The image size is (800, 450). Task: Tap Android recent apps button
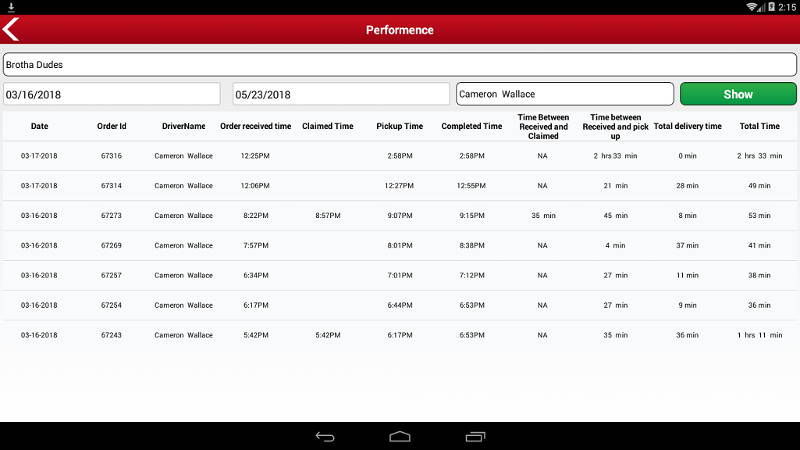point(475,437)
